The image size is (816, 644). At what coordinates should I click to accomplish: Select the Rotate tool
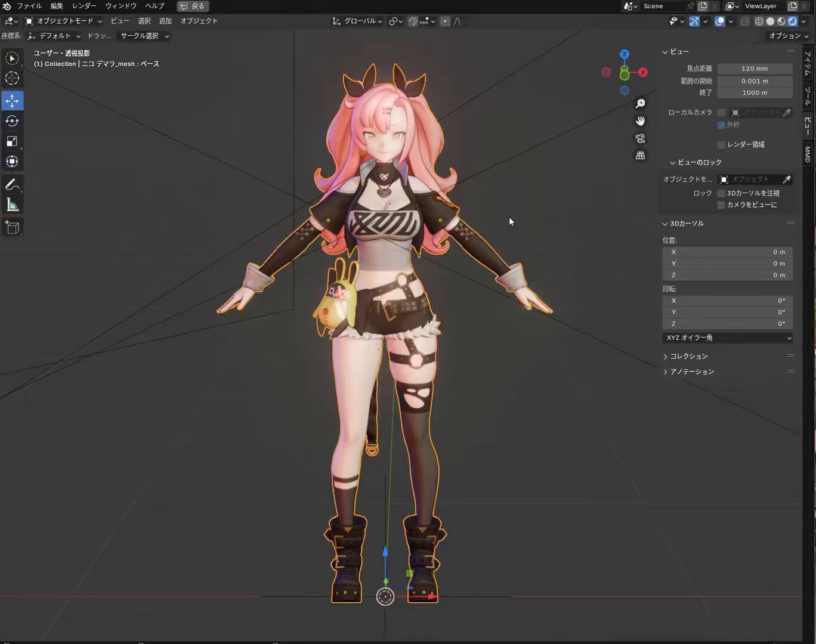[x=12, y=120]
